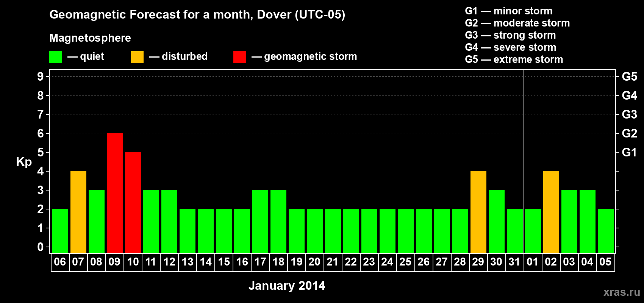644x303 pixels.
Task: Click the green bar for January 17
Action: coord(260,221)
